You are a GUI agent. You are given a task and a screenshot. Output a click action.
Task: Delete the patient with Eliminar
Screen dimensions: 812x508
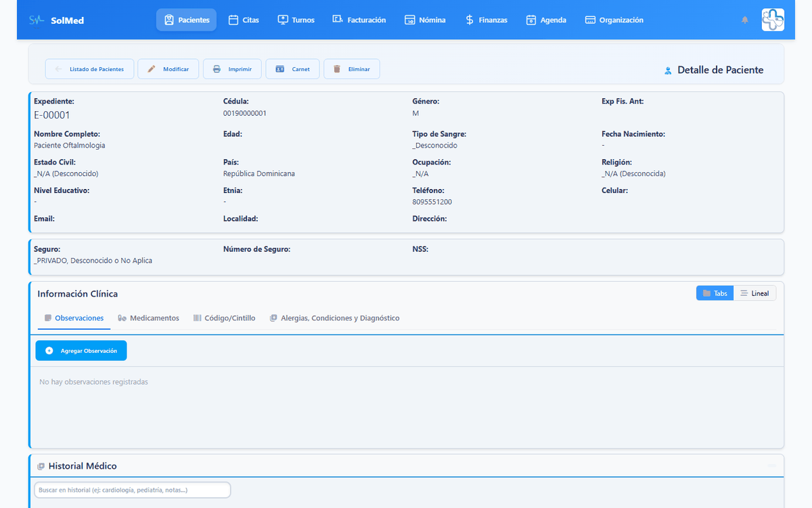pos(352,69)
